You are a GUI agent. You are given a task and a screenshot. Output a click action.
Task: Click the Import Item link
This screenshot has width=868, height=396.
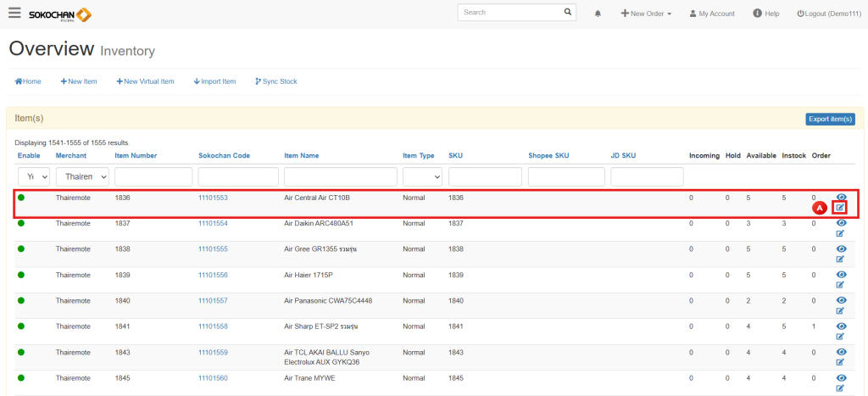(x=214, y=81)
